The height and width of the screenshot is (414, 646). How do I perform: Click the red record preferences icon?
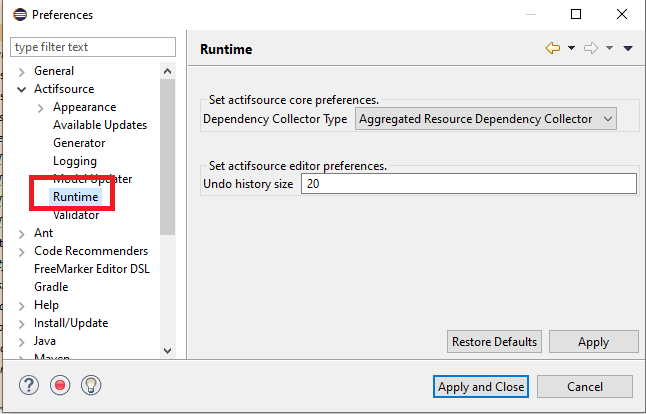pyautogui.click(x=60, y=386)
